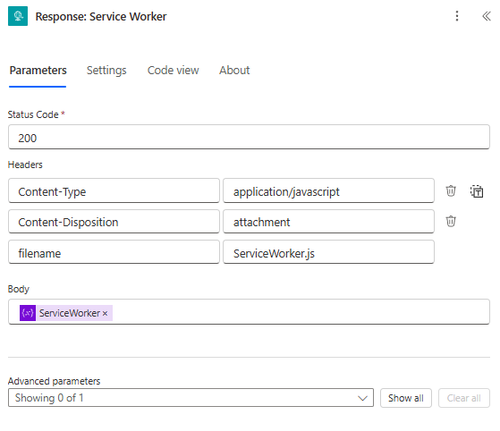The image size is (500, 431).
Task: Click the purple variable icon in Body
Action: point(28,313)
